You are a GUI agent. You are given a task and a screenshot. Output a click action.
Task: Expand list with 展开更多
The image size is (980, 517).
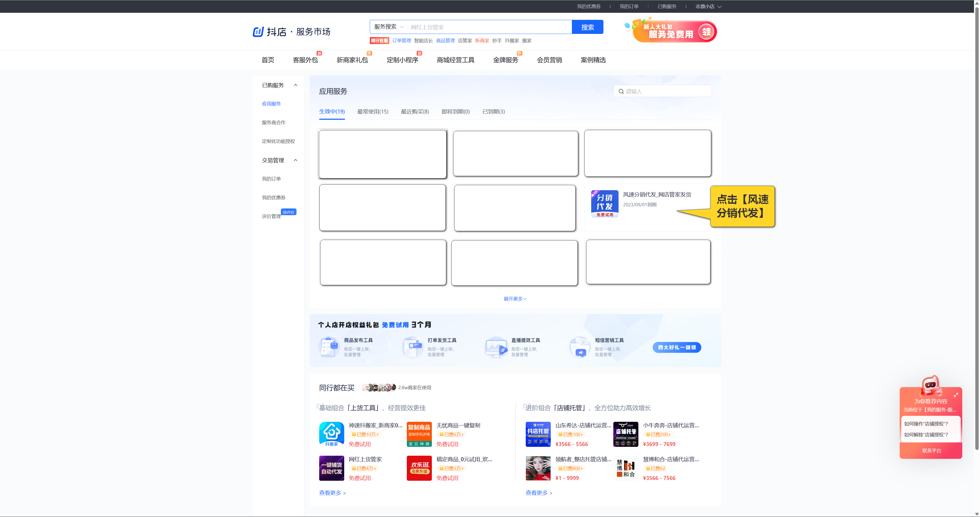point(515,299)
